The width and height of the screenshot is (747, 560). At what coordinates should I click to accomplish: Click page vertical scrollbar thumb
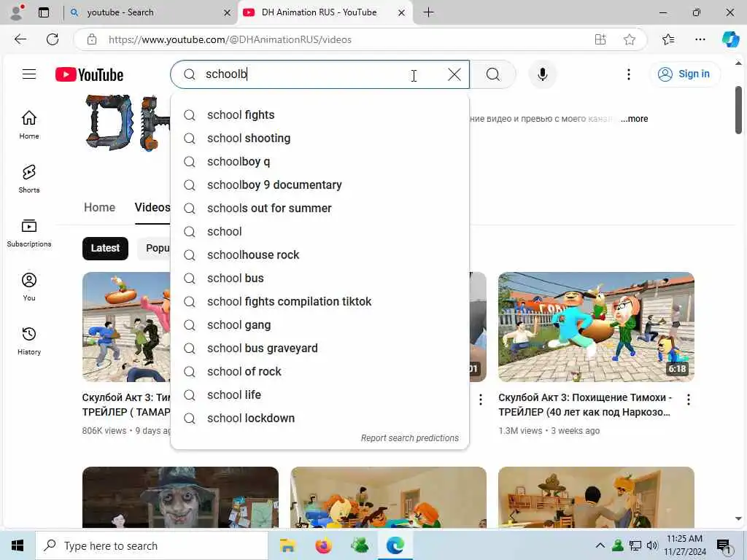point(738,110)
